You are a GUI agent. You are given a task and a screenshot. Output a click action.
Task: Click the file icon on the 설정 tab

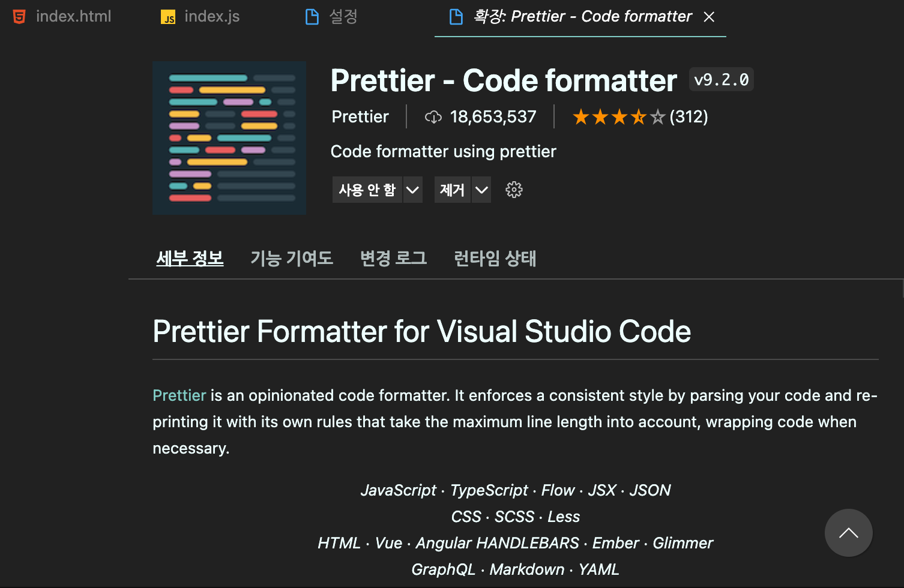[x=312, y=16]
